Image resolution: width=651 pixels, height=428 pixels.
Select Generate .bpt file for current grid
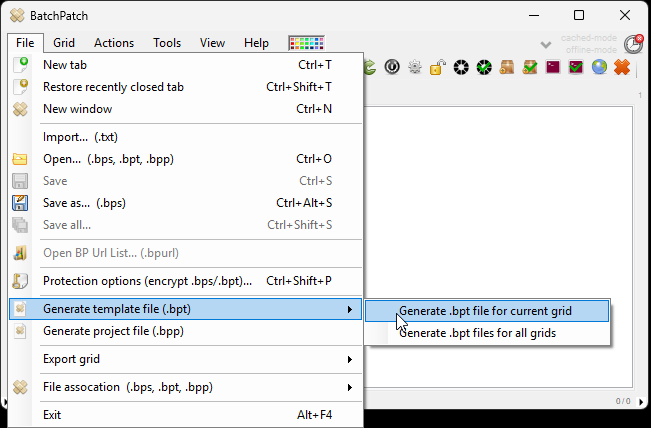click(x=487, y=311)
